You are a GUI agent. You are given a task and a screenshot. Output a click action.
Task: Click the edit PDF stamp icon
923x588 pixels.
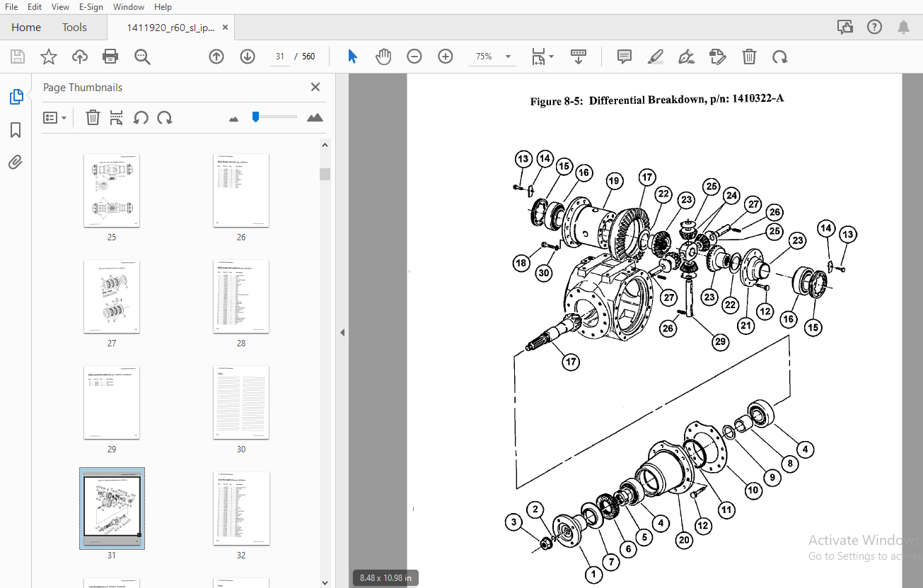pyautogui.click(x=718, y=57)
